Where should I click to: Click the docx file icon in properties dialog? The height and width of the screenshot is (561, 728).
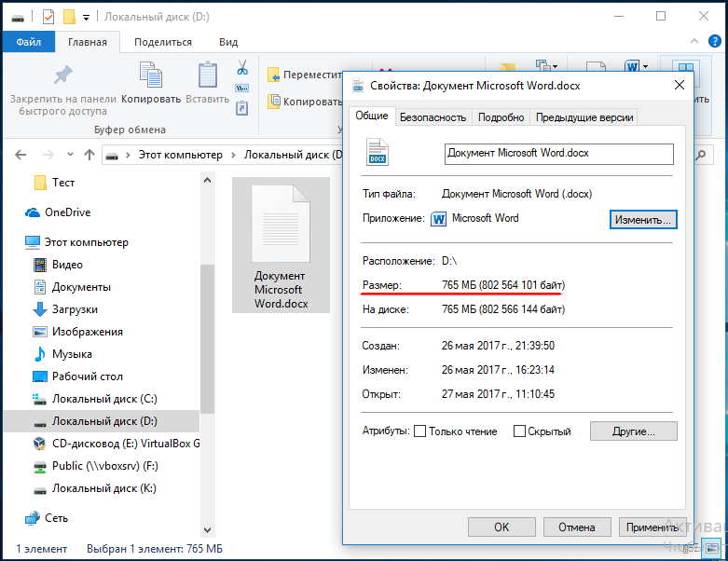[x=378, y=152]
